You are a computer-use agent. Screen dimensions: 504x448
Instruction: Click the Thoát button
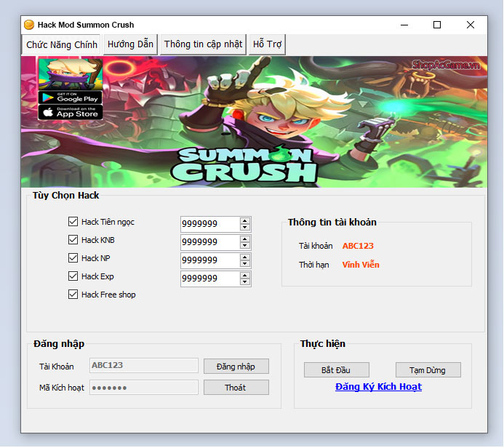tap(236, 388)
